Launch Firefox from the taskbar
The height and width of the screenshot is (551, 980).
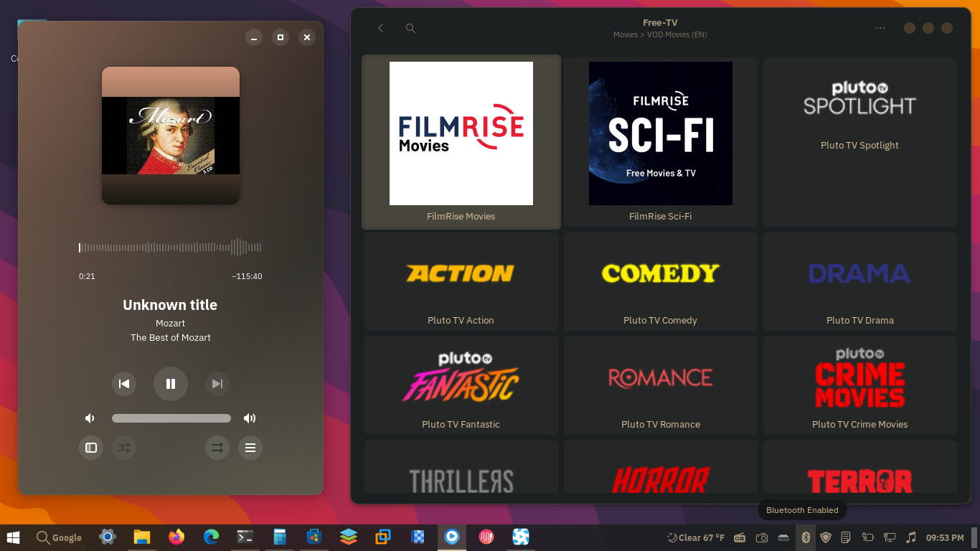click(x=176, y=537)
